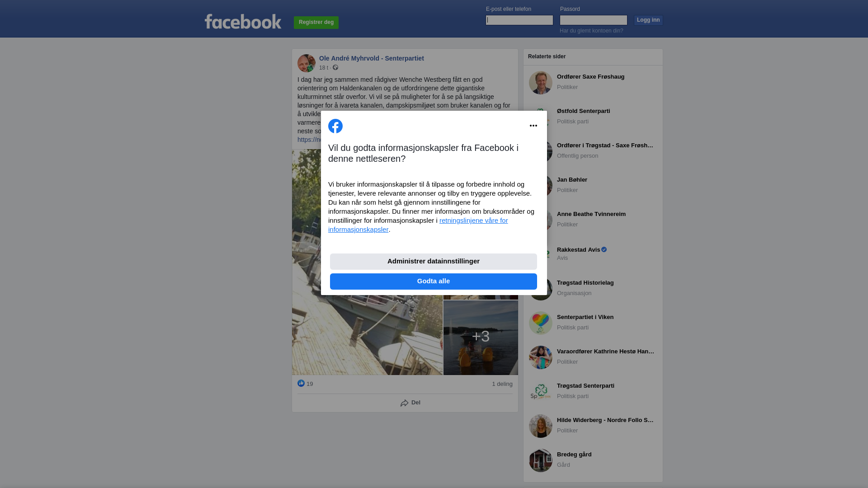
Task: Open Bredeg gård page avatar
Action: (x=541, y=460)
